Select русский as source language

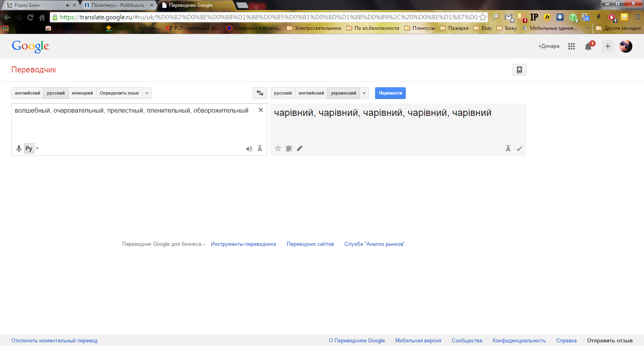tap(56, 93)
